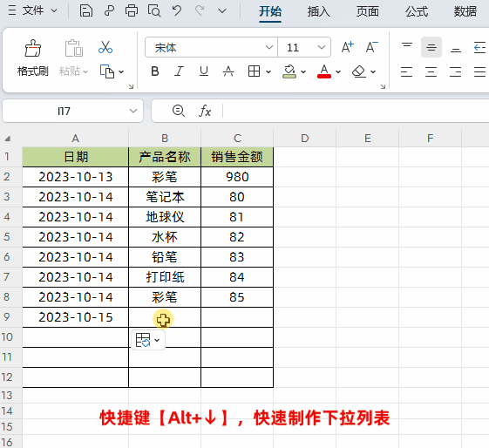The height and width of the screenshot is (448, 489).
Task: Click the Copy icon
Action: 106,71
